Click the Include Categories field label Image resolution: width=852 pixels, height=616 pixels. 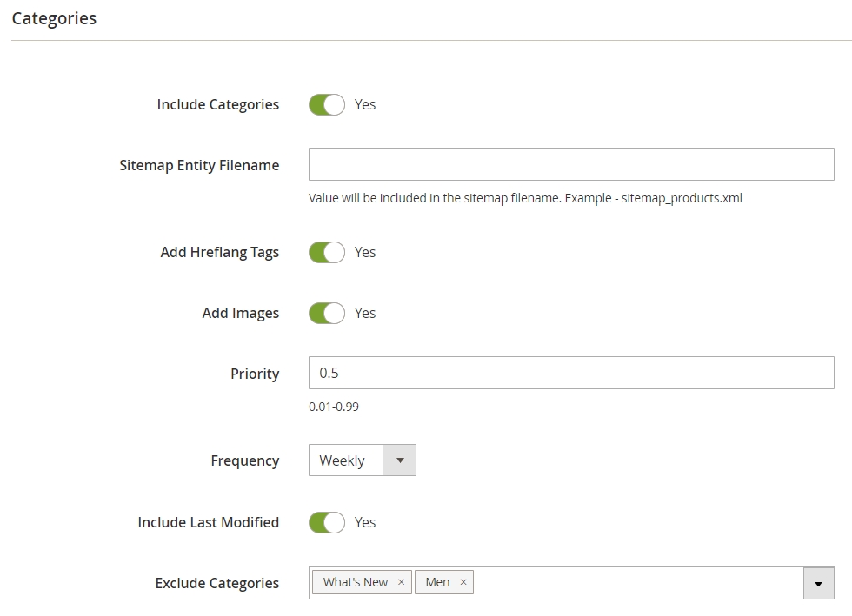pos(218,105)
